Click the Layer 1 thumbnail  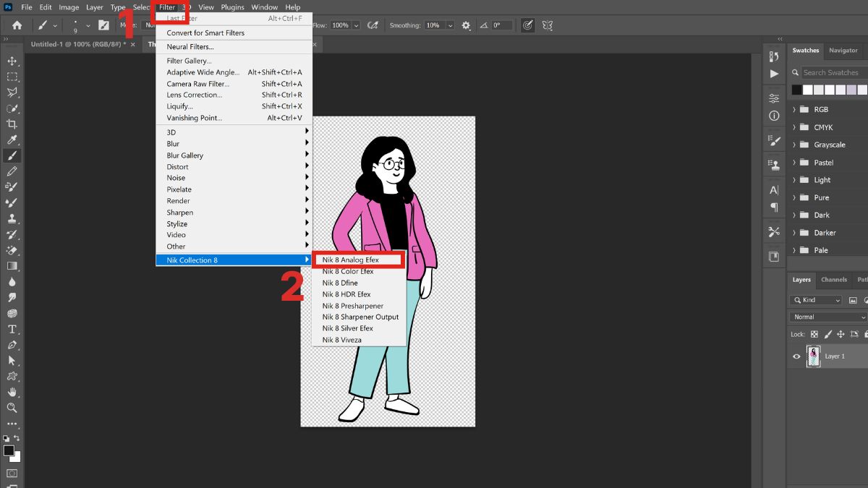814,356
